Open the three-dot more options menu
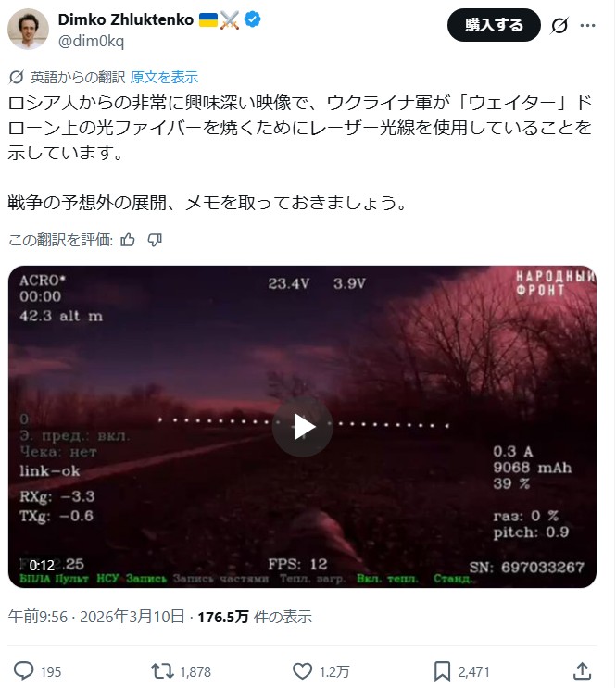Image resolution: width=616 pixels, height=688 pixels. click(x=587, y=25)
